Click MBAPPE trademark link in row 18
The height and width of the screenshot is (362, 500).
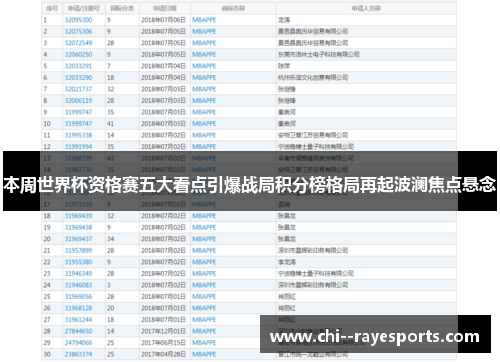[x=204, y=216]
